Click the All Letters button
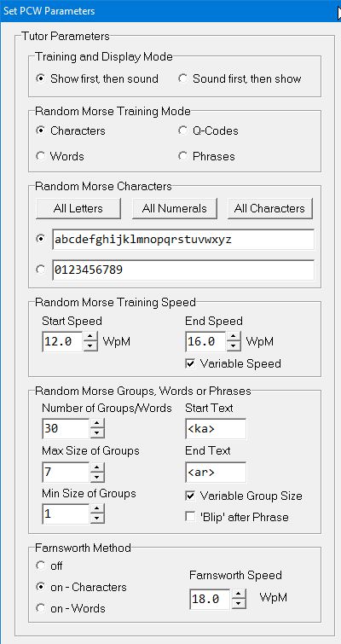This screenshot has width=341, height=644. (x=78, y=208)
